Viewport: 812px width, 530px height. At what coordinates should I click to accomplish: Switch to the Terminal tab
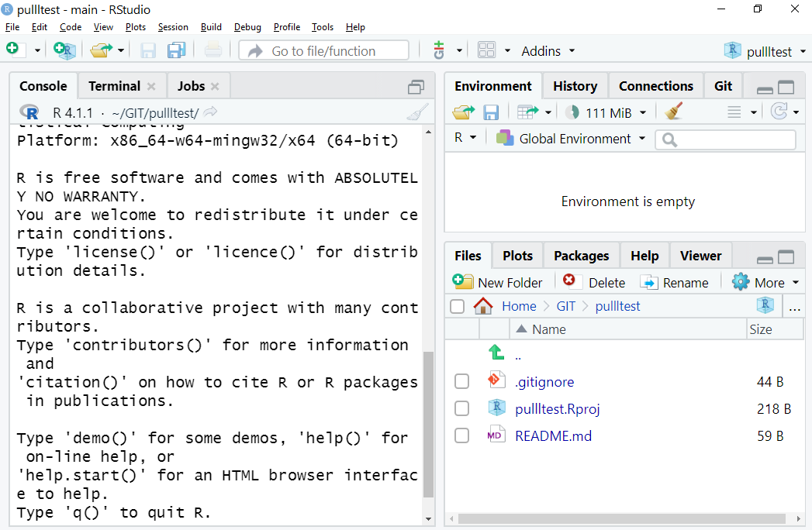pyautogui.click(x=116, y=85)
